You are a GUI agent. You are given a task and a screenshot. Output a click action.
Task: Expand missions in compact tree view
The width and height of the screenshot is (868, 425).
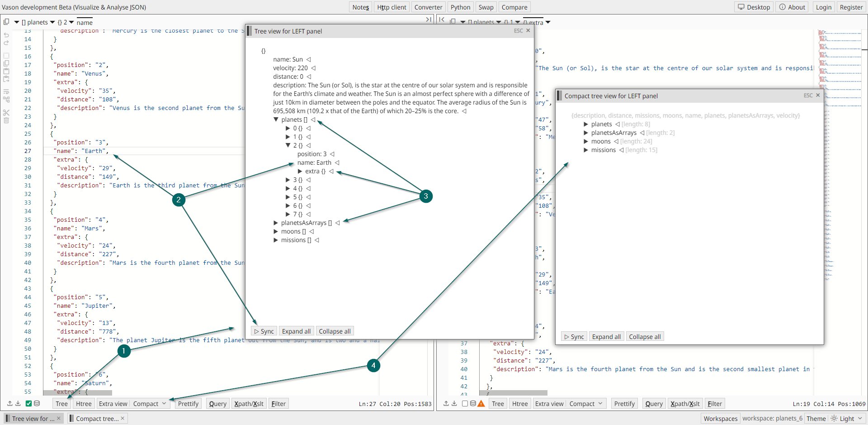586,150
